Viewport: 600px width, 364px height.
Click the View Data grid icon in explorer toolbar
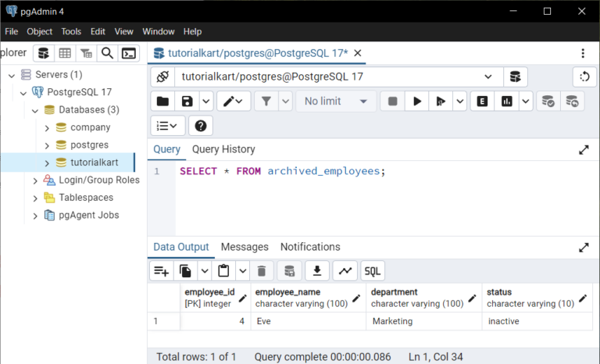[x=65, y=53]
